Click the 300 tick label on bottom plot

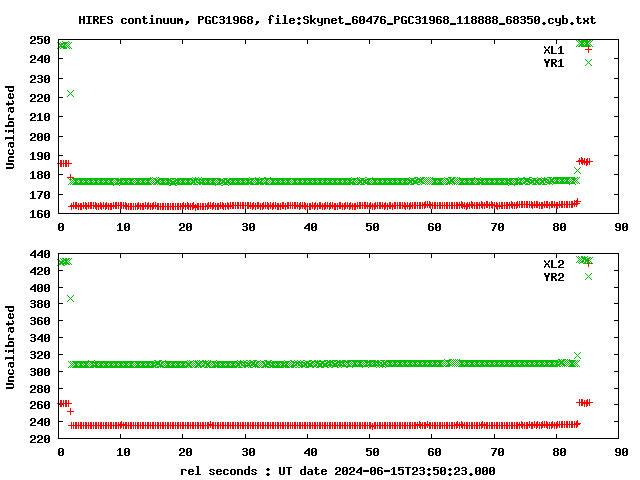click(x=40, y=372)
